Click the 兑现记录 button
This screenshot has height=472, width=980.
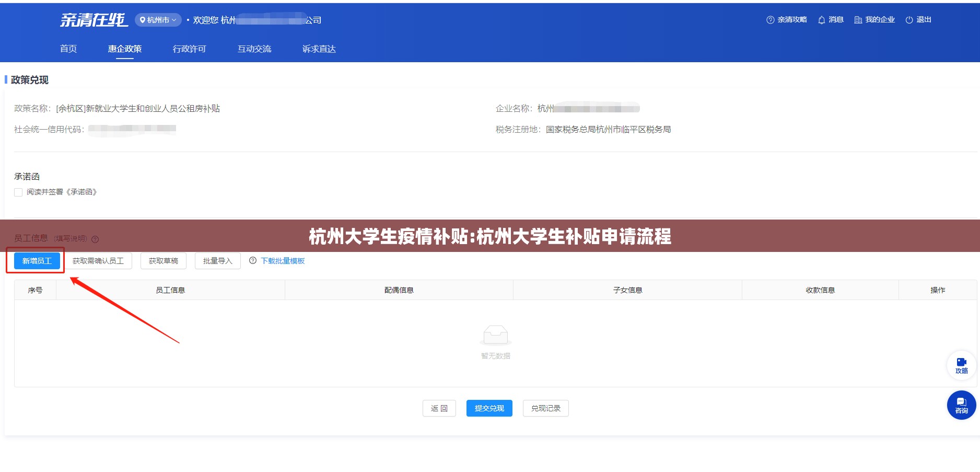click(x=545, y=408)
